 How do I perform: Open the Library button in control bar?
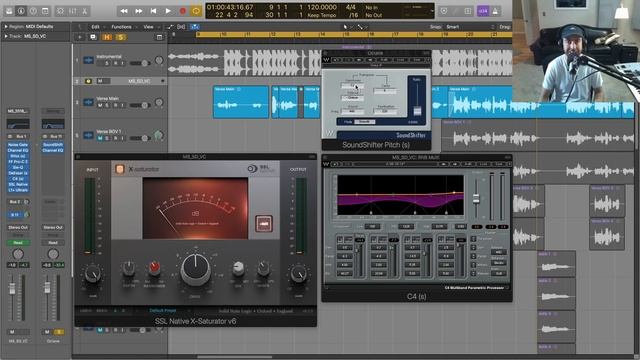tap(9, 11)
